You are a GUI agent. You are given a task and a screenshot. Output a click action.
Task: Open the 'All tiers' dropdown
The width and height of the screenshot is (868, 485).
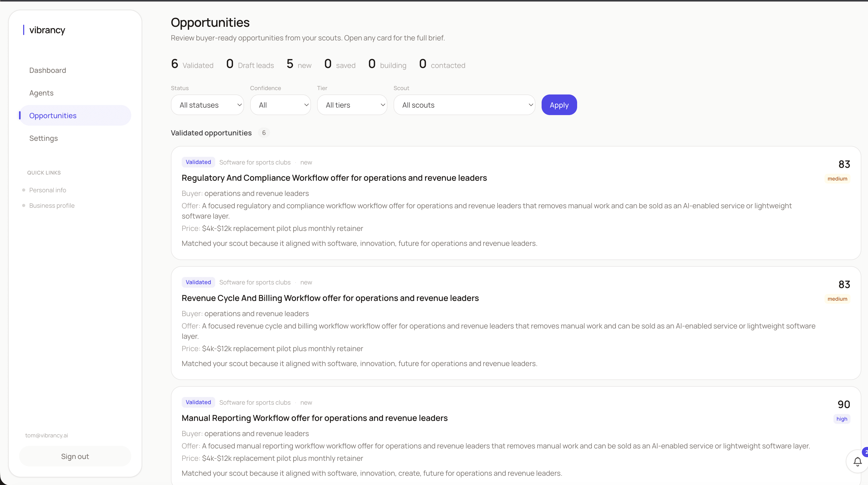[x=352, y=105]
